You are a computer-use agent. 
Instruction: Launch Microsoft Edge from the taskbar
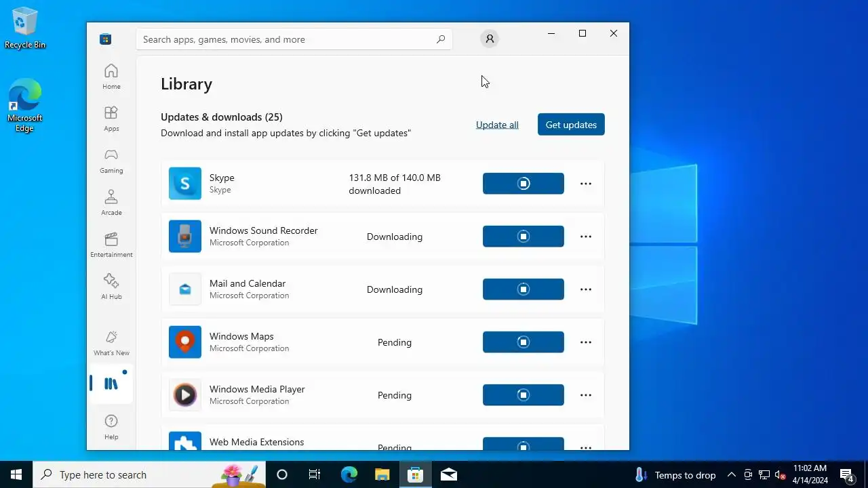(349, 474)
